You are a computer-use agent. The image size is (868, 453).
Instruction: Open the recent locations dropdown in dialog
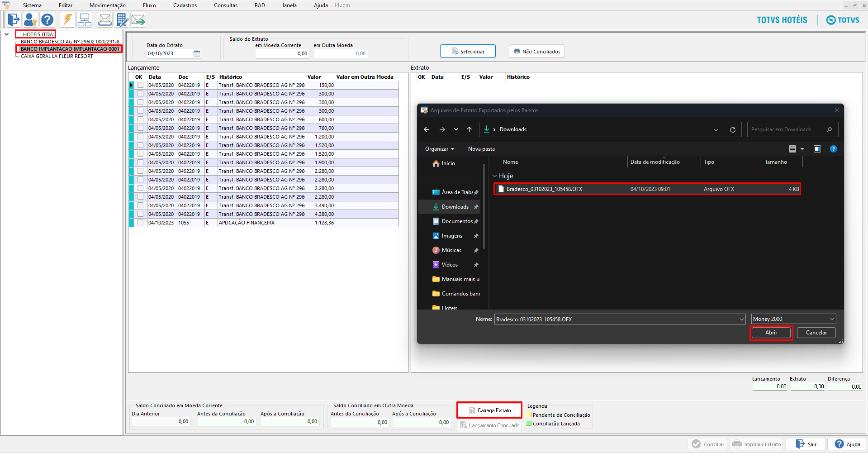tap(456, 129)
